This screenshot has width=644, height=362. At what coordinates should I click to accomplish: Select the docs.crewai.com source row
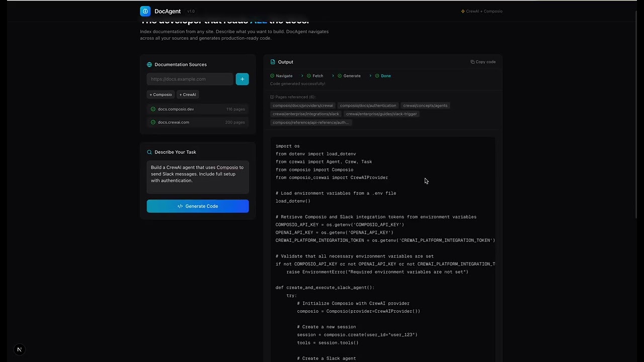click(x=198, y=122)
